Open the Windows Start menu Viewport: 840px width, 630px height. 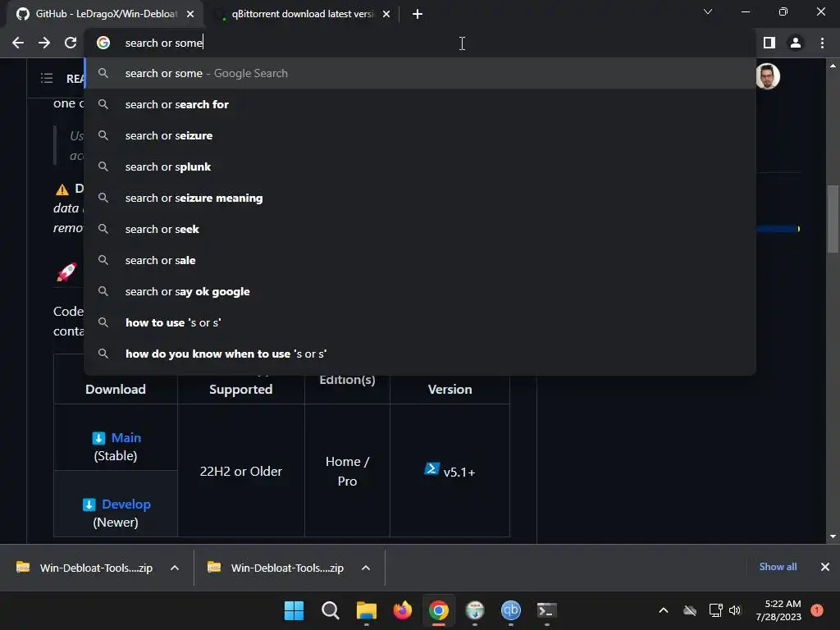point(294,610)
